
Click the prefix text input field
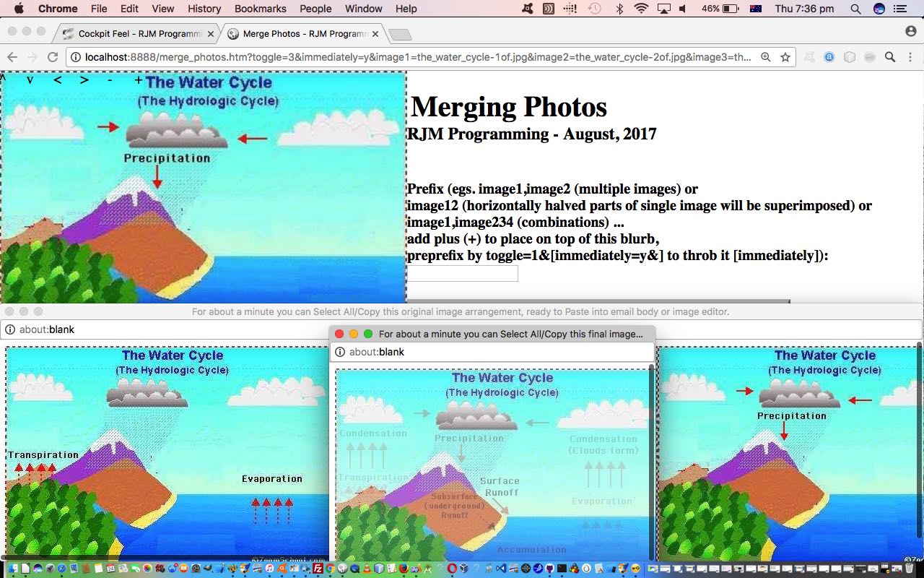pos(463,273)
